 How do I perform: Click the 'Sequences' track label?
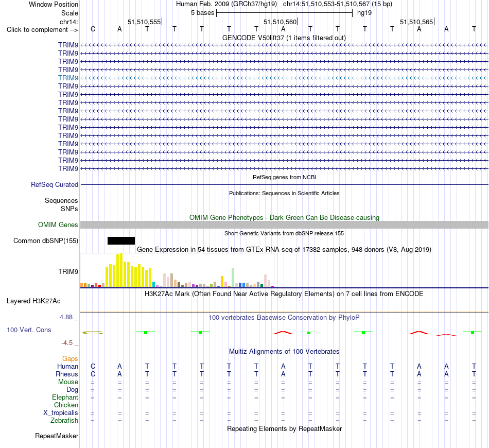click(61, 201)
